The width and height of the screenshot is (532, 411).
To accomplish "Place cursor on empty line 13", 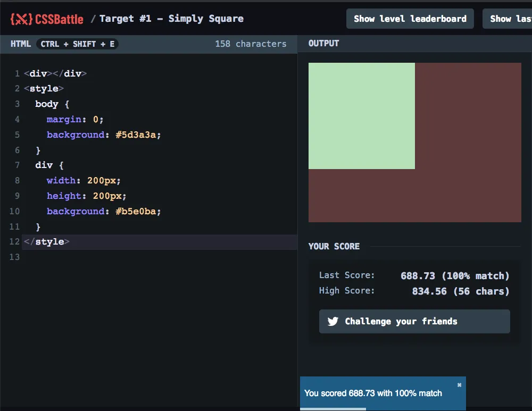I will pos(106,257).
